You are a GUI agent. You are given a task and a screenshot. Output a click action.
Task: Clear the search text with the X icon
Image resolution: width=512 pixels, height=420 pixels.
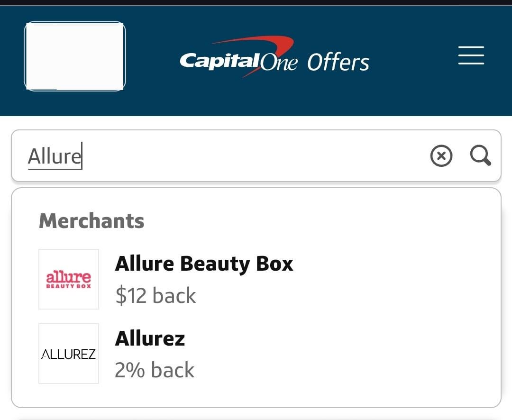441,156
